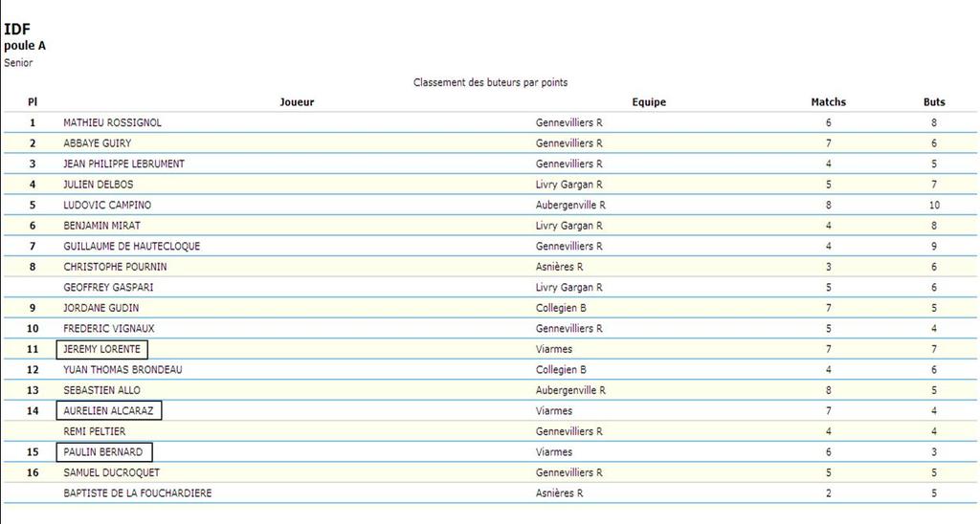The height and width of the screenshot is (524, 980).
Task: Click LUDOVIC CAMPINO player name
Action: pyautogui.click(x=107, y=205)
